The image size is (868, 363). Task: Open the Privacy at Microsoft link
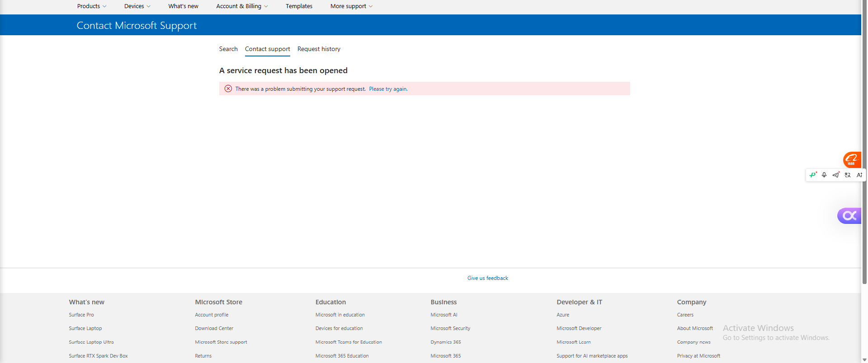pyautogui.click(x=698, y=356)
